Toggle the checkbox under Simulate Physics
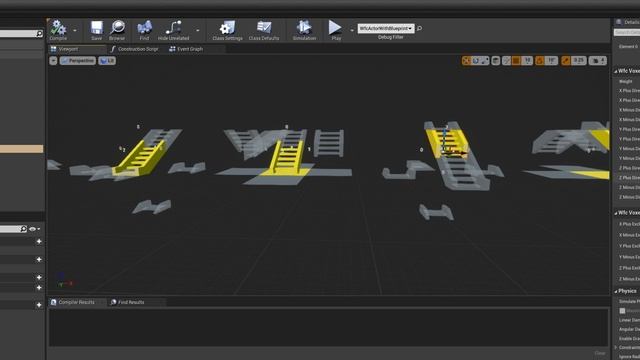 pos(622,311)
